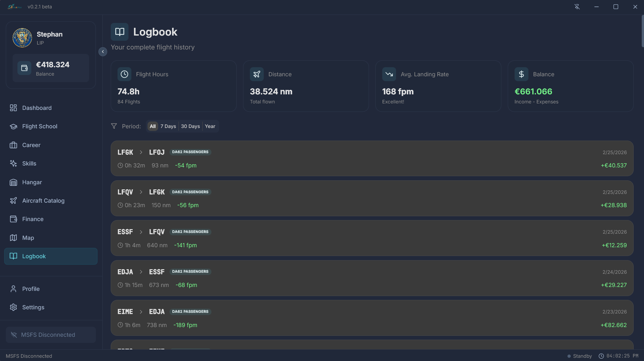
Task: Select the Year period filter
Action: (x=210, y=126)
